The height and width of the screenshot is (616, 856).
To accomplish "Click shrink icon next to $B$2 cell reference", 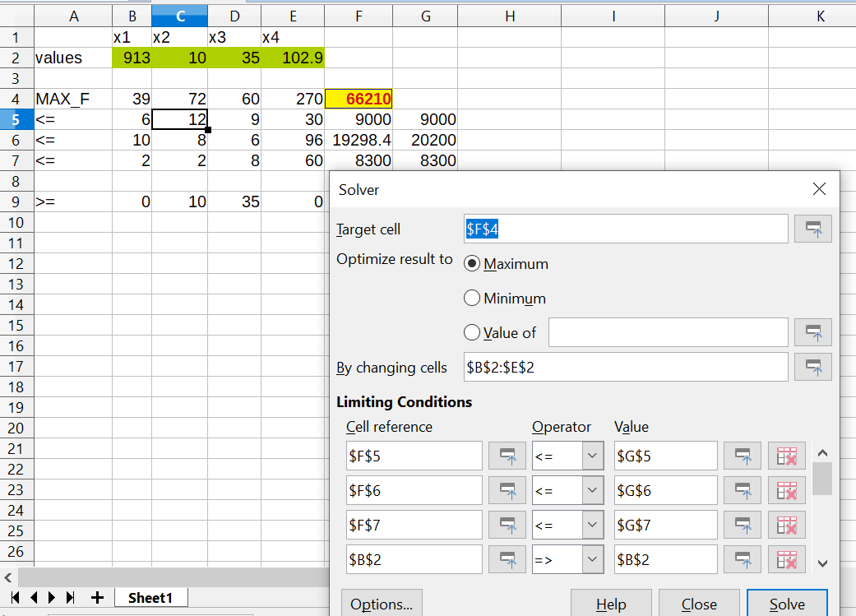I will [507, 559].
